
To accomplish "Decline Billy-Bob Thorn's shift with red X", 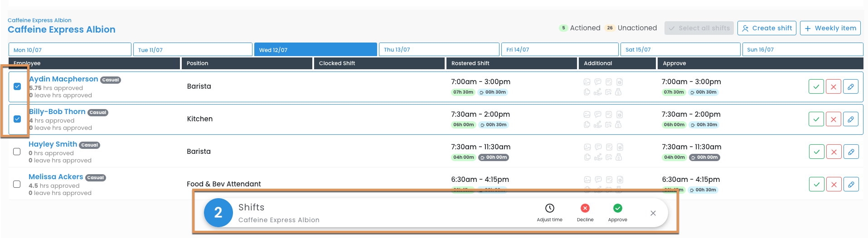I will [x=834, y=119].
